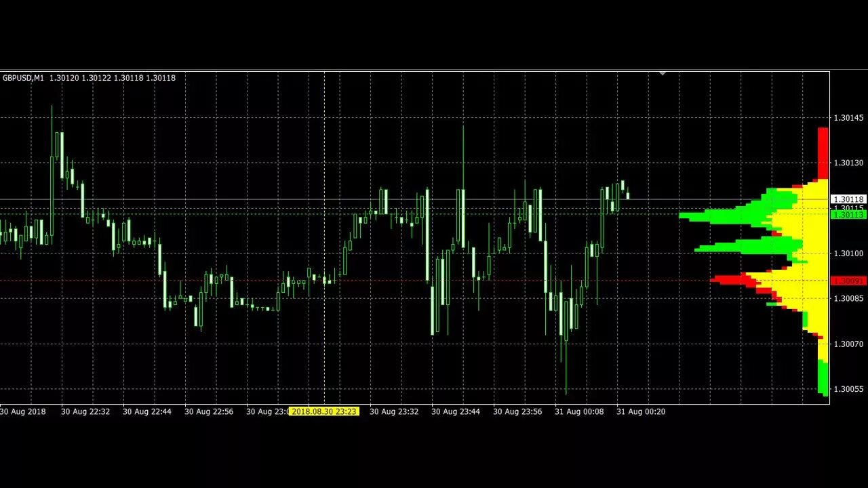
Task: Click the red 1.30091 price level label
Action: 848,281
